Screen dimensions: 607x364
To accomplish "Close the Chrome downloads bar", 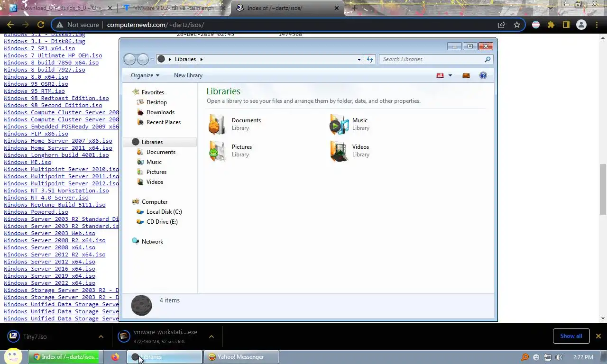I will [598, 336].
